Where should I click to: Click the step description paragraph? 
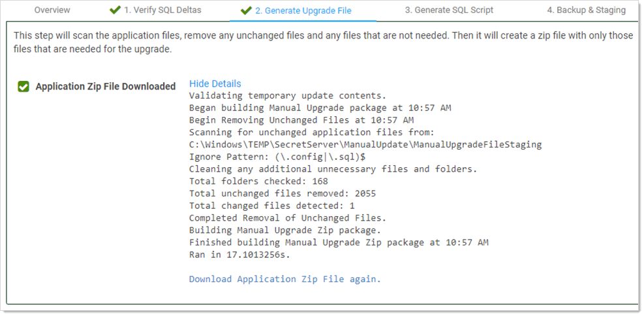point(323,42)
